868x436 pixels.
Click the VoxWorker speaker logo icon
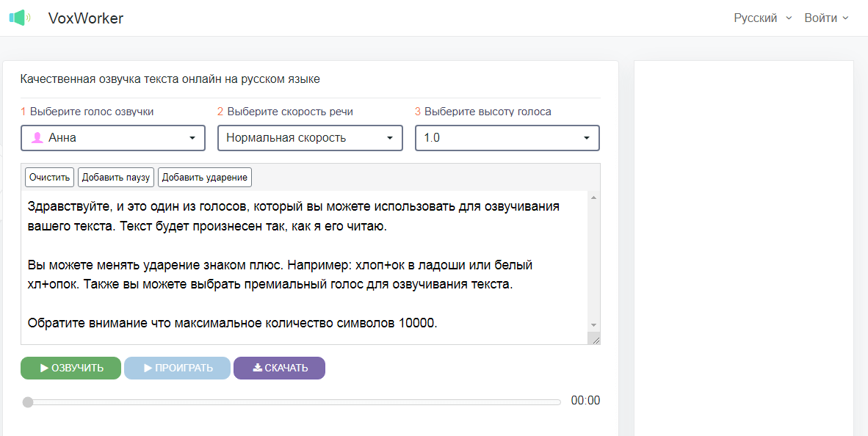tap(20, 18)
